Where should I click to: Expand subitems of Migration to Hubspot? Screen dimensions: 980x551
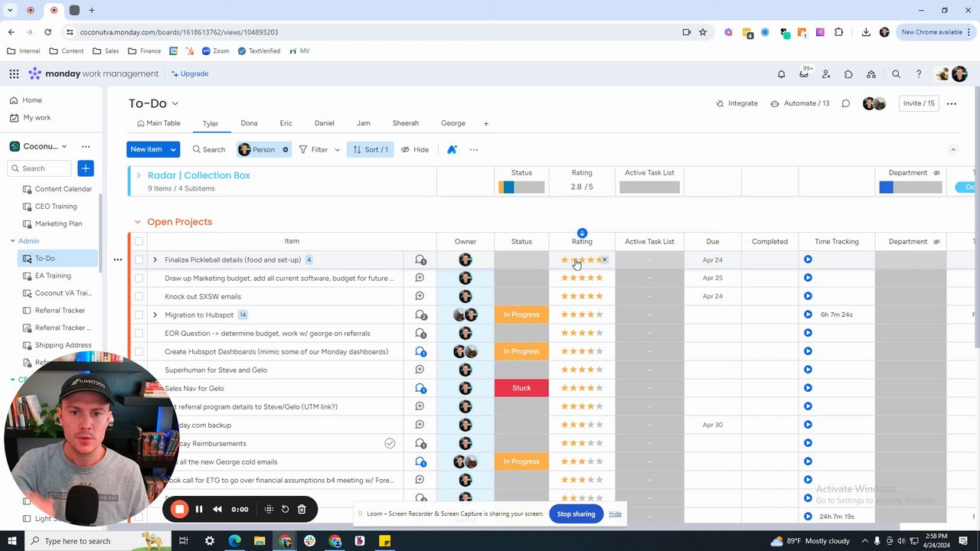tap(155, 315)
